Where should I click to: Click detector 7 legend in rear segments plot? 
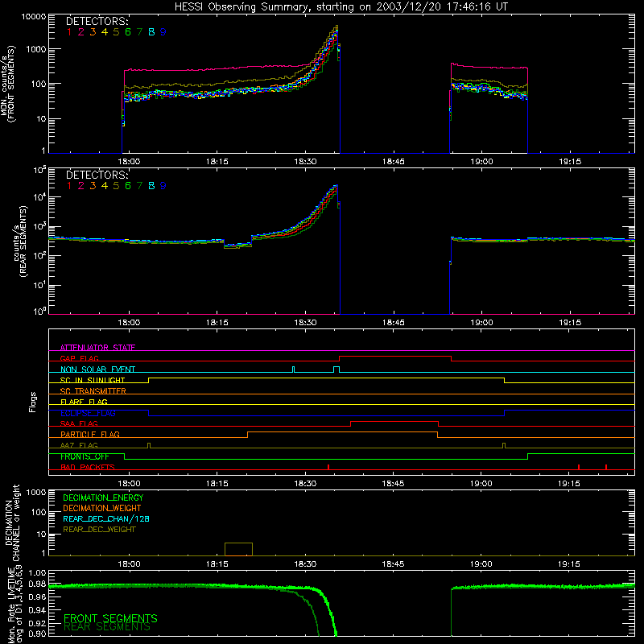(139, 186)
